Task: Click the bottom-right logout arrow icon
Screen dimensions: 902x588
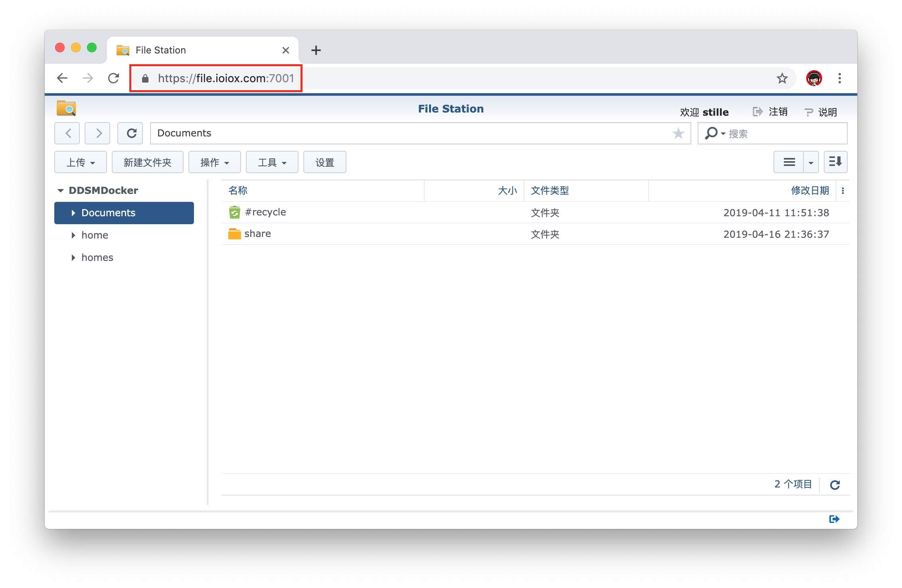Action: coord(834,519)
